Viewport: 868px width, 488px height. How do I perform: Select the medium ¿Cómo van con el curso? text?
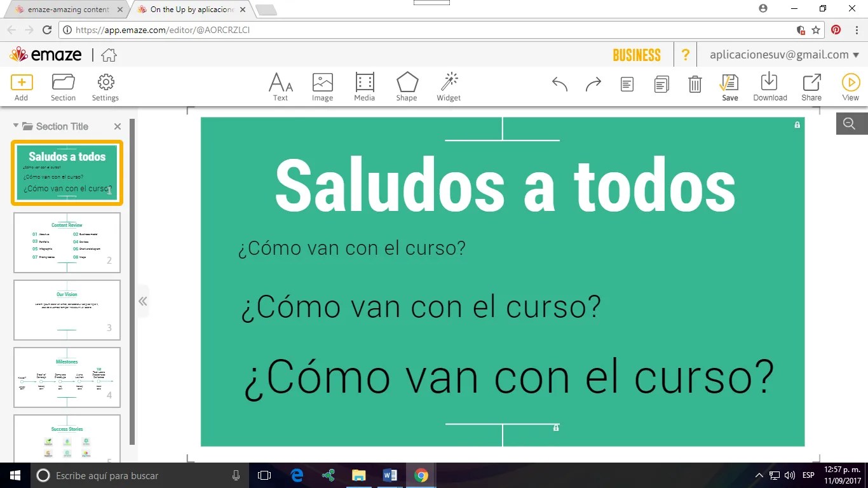(x=421, y=307)
